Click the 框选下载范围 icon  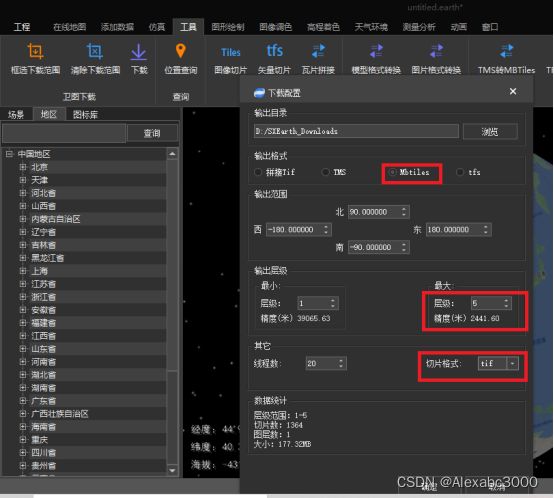point(35,52)
